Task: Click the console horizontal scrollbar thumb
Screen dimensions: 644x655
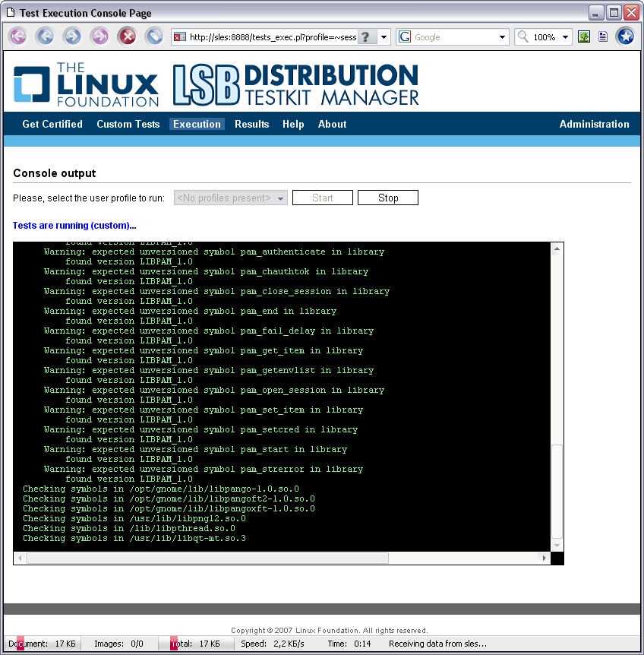Action: click(208, 558)
